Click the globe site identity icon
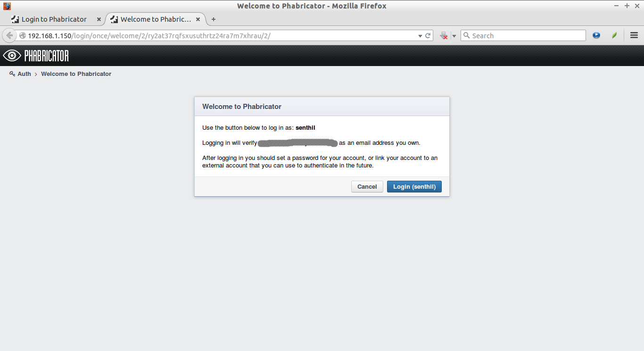 point(22,35)
